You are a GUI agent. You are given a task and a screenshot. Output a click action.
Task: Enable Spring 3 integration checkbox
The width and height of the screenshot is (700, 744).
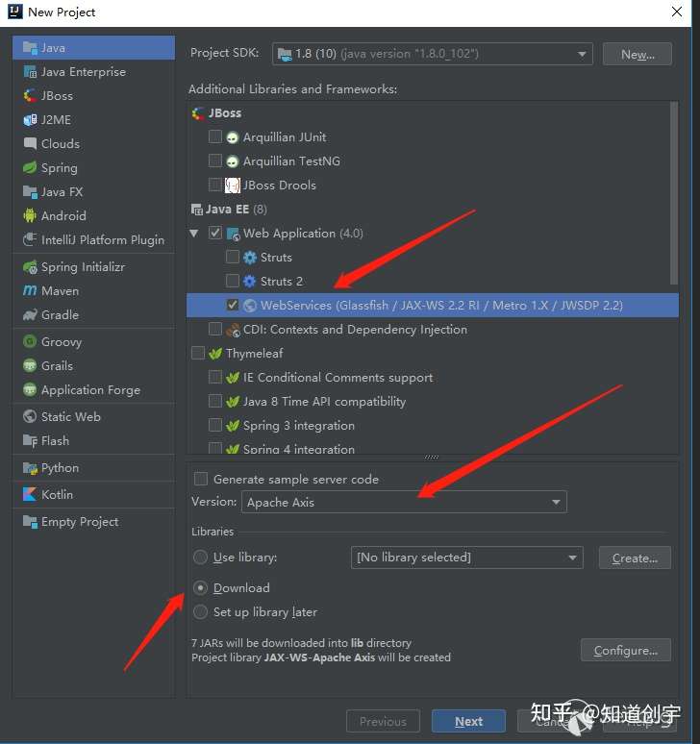[x=215, y=425]
